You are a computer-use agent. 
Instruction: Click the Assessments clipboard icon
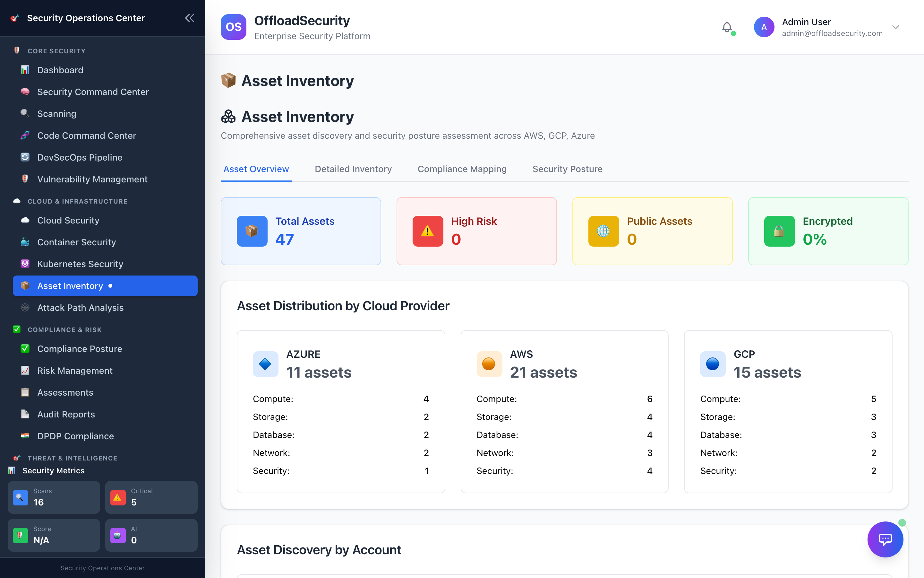[x=25, y=392]
